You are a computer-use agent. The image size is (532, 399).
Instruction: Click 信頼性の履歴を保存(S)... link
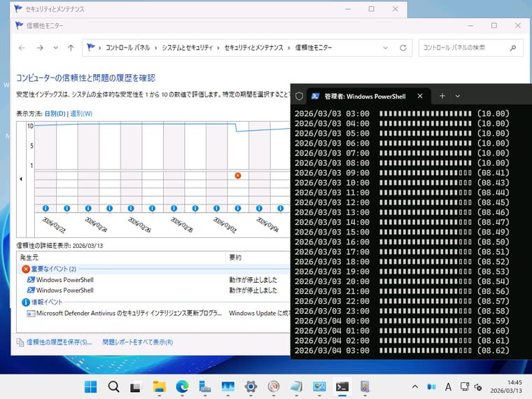click(59, 342)
